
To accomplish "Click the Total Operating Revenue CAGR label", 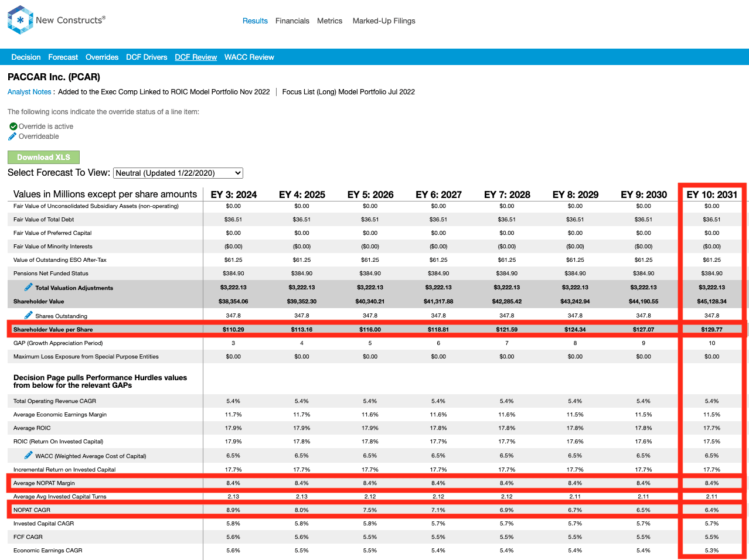I will pyautogui.click(x=55, y=401).
